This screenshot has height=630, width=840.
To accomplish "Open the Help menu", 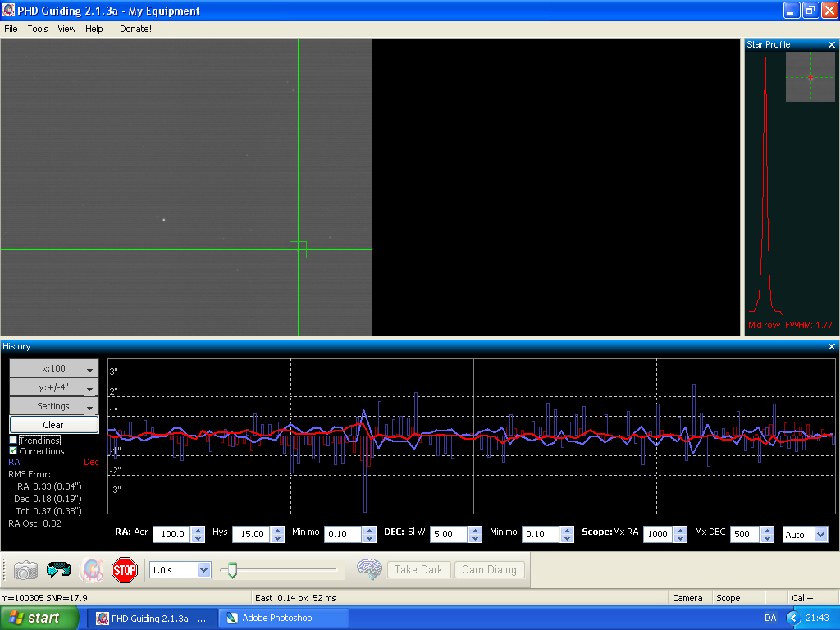I will (94, 29).
